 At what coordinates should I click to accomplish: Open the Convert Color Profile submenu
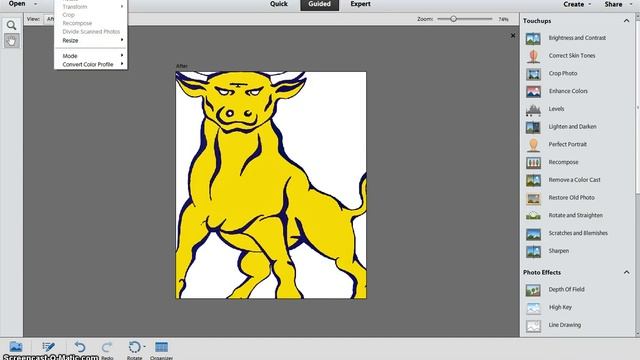click(x=91, y=64)
